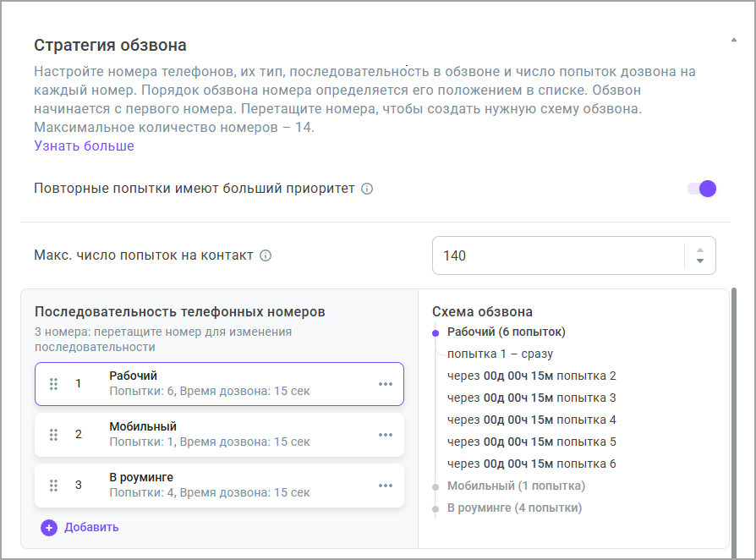Collapse the Стратегия обзвона section
The image size is (756, 560).
tap(732, 40)
